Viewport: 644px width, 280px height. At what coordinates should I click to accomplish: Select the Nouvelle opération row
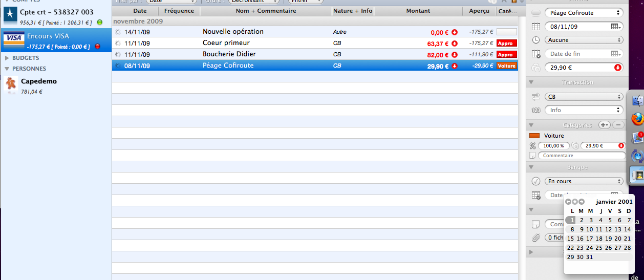(x=315, y=32)
